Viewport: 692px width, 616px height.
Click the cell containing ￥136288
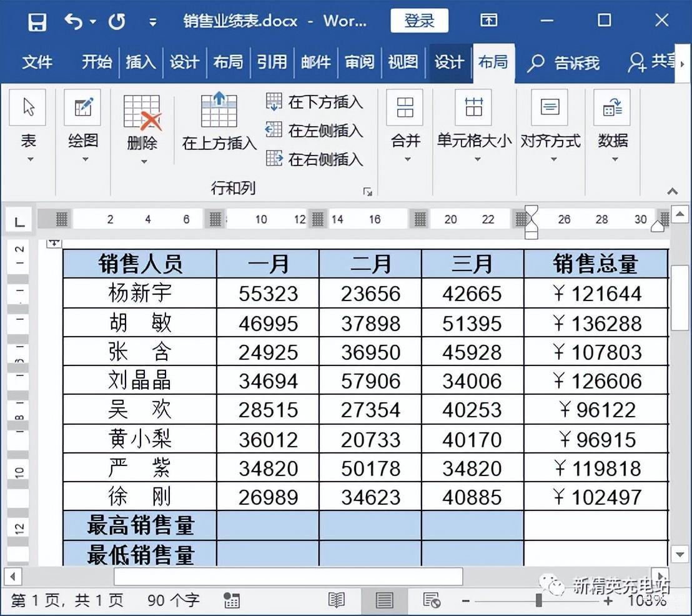click(x=596, y=322)
